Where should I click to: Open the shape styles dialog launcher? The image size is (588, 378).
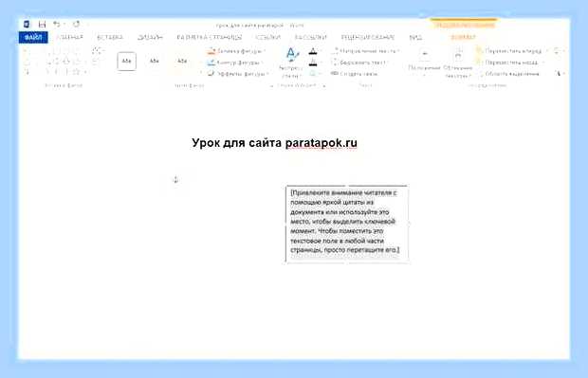(x=271, y=86)
